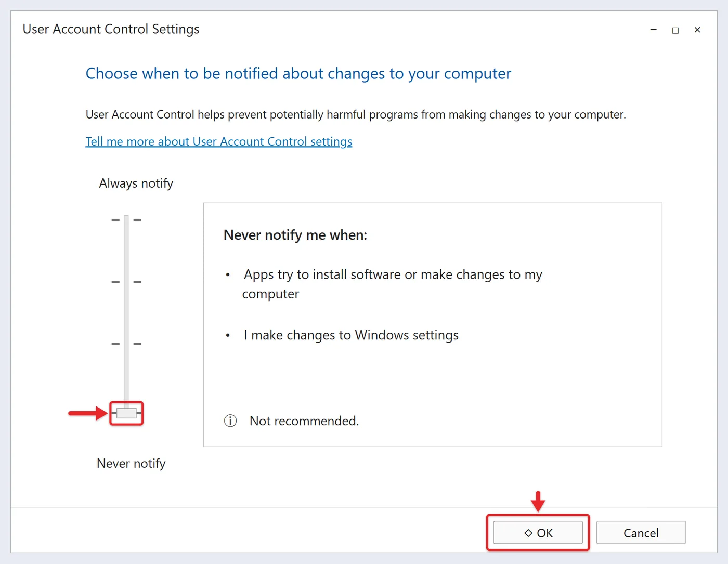Click 'Not recommended.' text
The width and height of the screenshot is (728, 564).
point(304,421)
